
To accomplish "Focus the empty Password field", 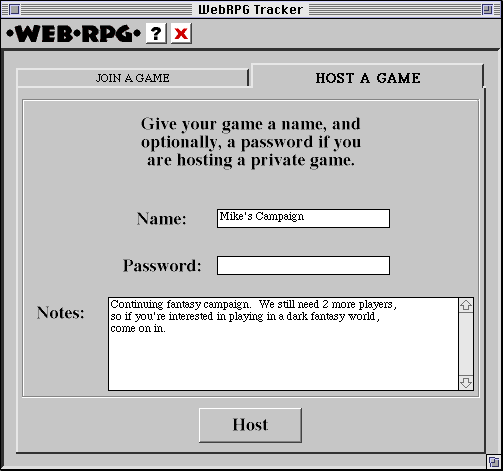I will click(303, 265).
